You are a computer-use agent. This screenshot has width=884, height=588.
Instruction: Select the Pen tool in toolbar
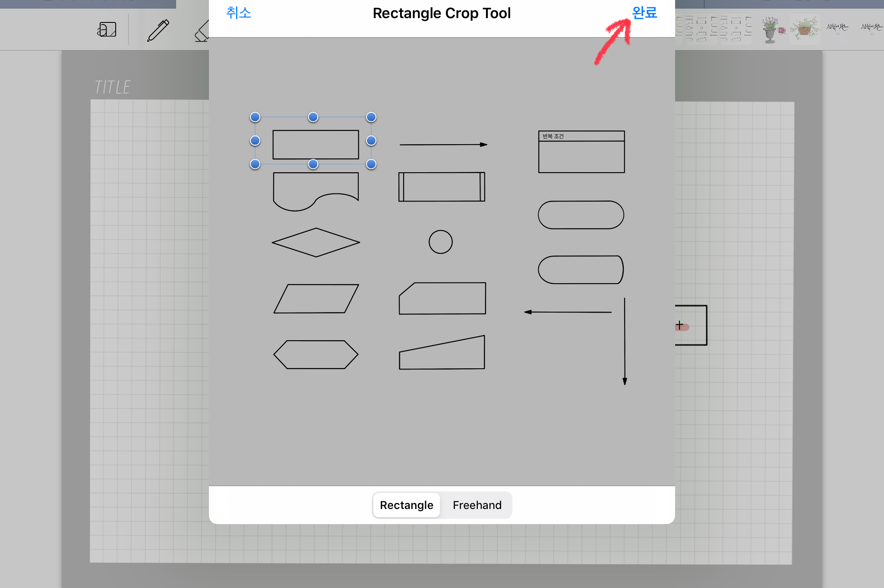(x=158, y=30)
